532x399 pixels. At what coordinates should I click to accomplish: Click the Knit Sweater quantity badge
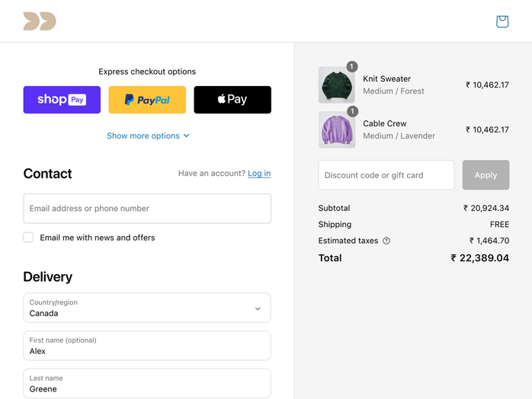(351, 67)
